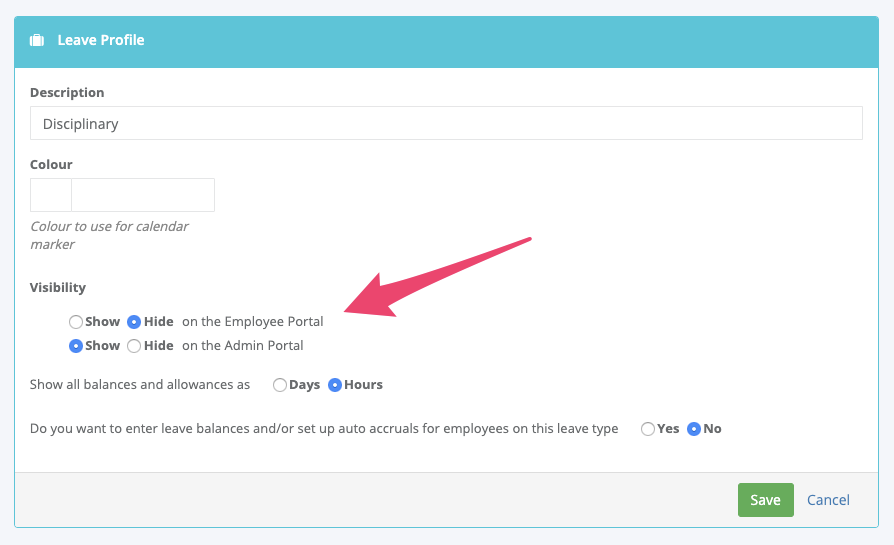Click the Description field label
Screen dimensions: 894x545
point(67,92)
